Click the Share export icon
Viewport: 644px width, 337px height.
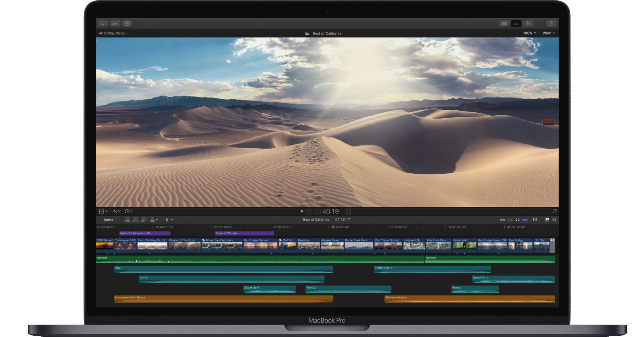click(551, 24)
